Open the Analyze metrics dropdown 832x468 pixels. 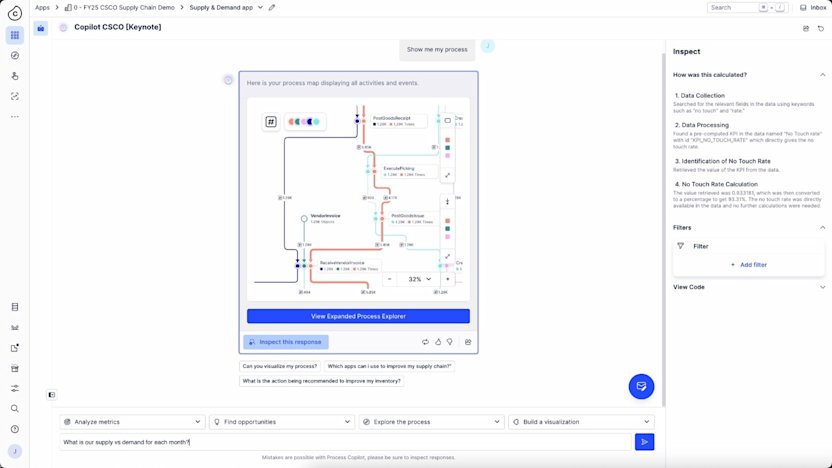coord(132,422)
